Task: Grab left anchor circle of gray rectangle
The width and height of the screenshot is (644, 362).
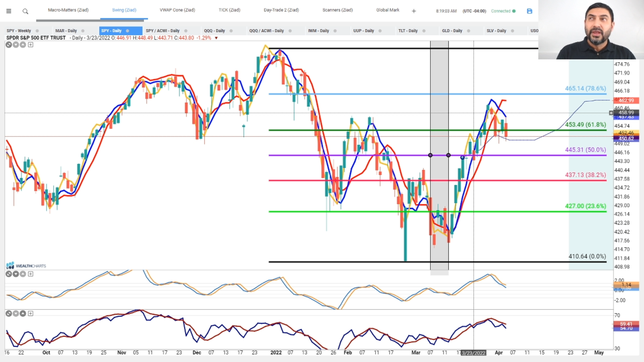Action: [x=430, y=155]
